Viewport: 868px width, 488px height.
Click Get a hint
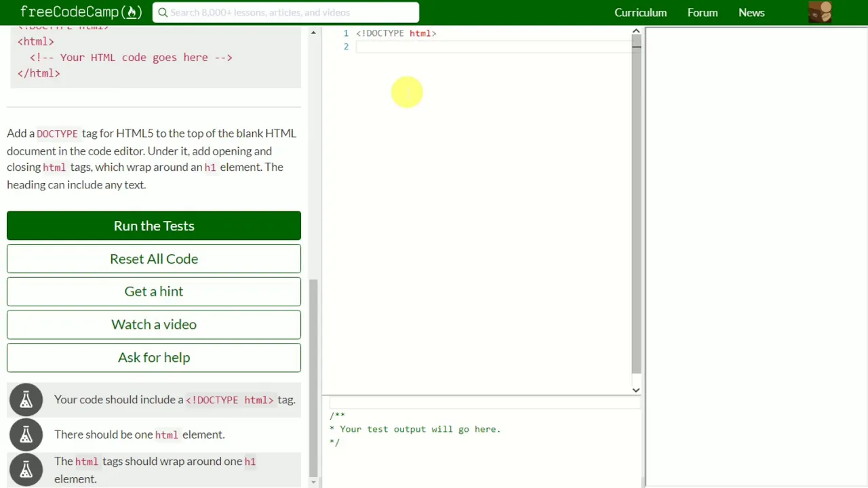click(x=154, y=291)
